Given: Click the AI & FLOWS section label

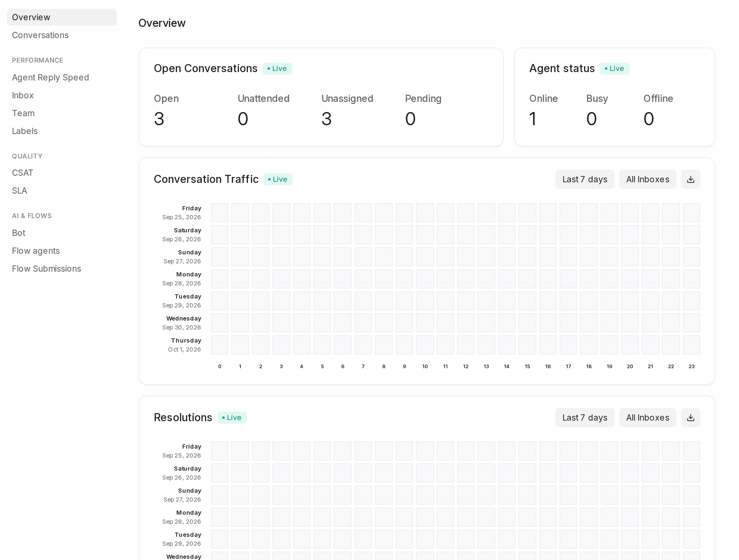Looking at the screenshot, I should tap(32, 216).
